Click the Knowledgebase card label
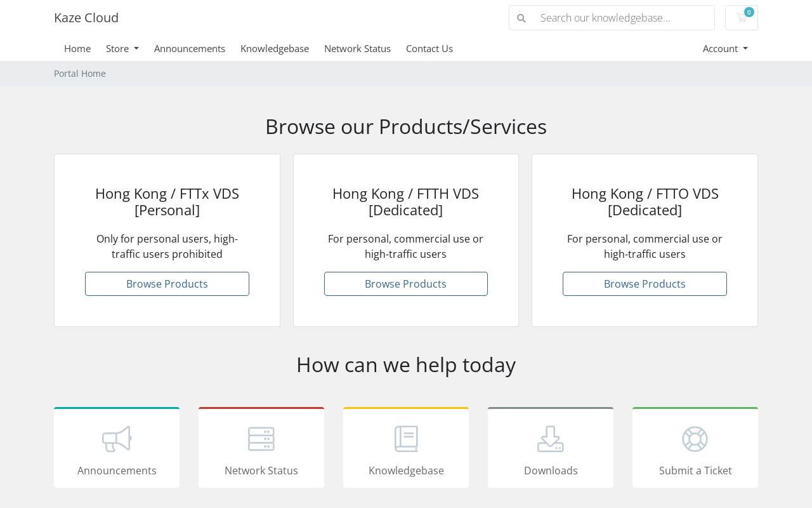This screenshot has height=508, width=812. pos(406,471)
